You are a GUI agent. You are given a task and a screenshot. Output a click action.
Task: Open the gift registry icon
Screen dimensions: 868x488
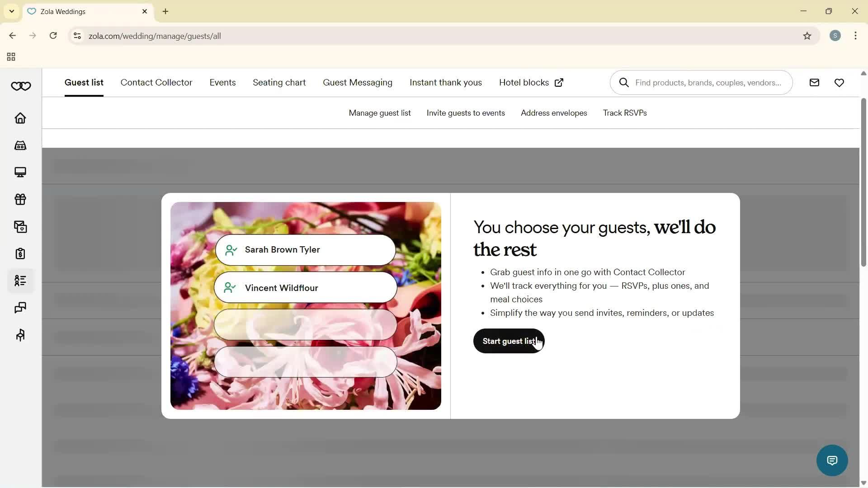coord(20,199)
